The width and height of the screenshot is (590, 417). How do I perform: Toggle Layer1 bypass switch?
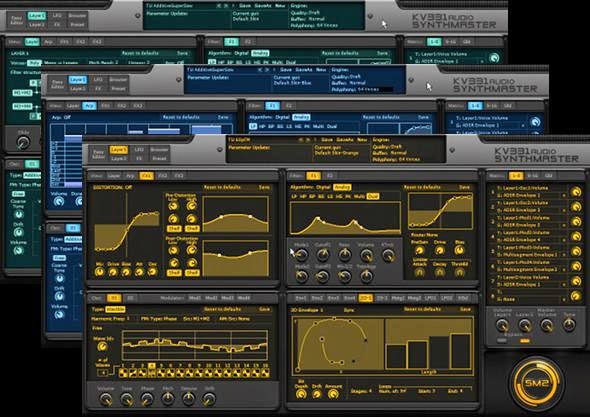click(x=502, y=341)
